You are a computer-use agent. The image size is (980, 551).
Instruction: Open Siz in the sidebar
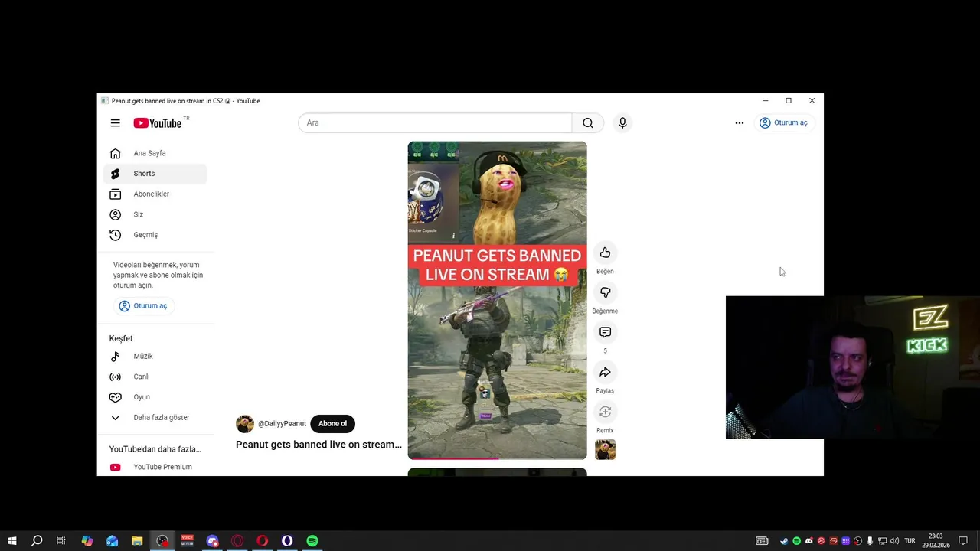tap(155, 214)
